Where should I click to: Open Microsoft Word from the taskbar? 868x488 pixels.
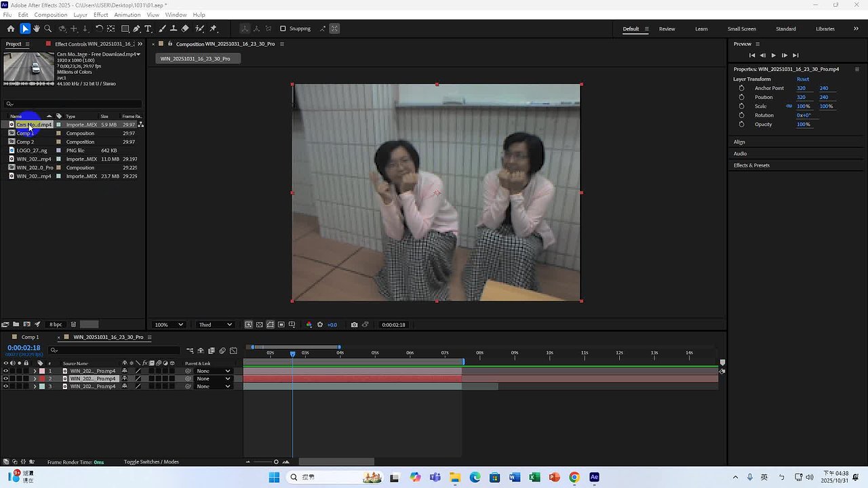point(515,477)
